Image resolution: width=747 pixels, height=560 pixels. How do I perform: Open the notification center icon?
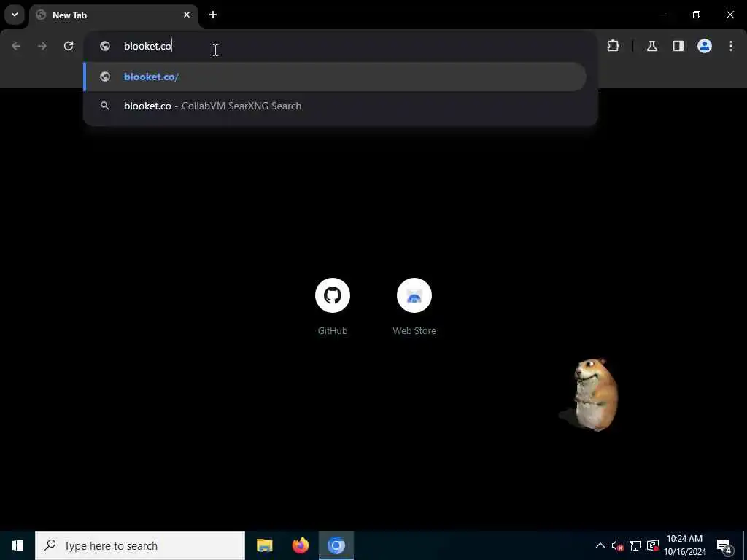pyautogui.click(x=724, y=545)
